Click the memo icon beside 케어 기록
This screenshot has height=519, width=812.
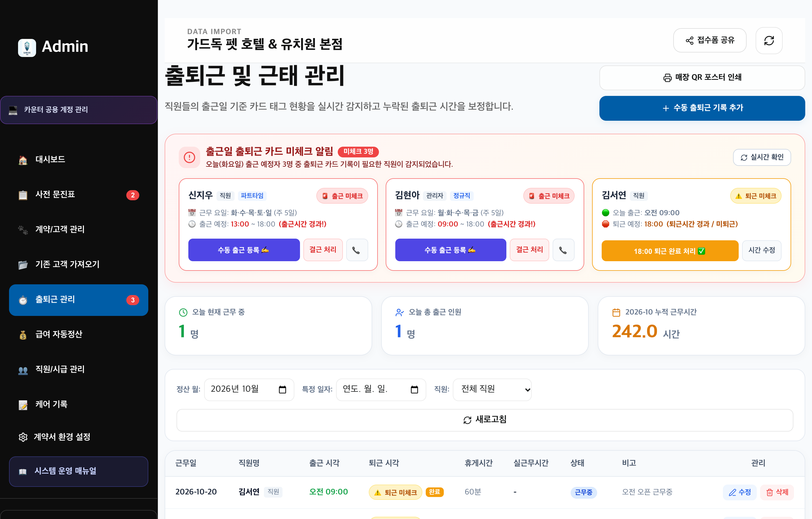23,404
